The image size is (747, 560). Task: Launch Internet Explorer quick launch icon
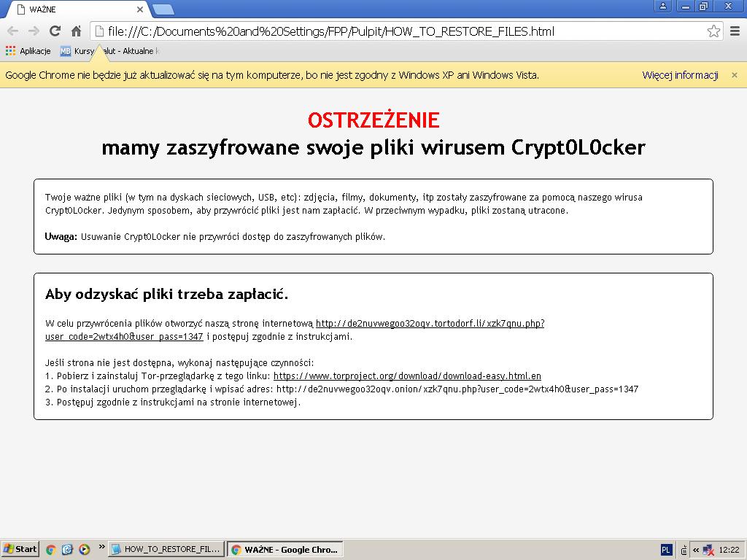coord(67,550)
